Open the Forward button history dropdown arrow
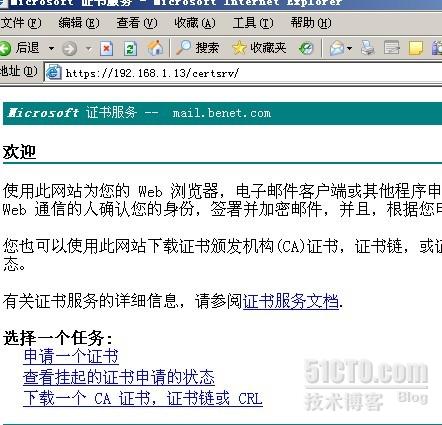This screenshot has width=442, height=425. click(89, 49)
